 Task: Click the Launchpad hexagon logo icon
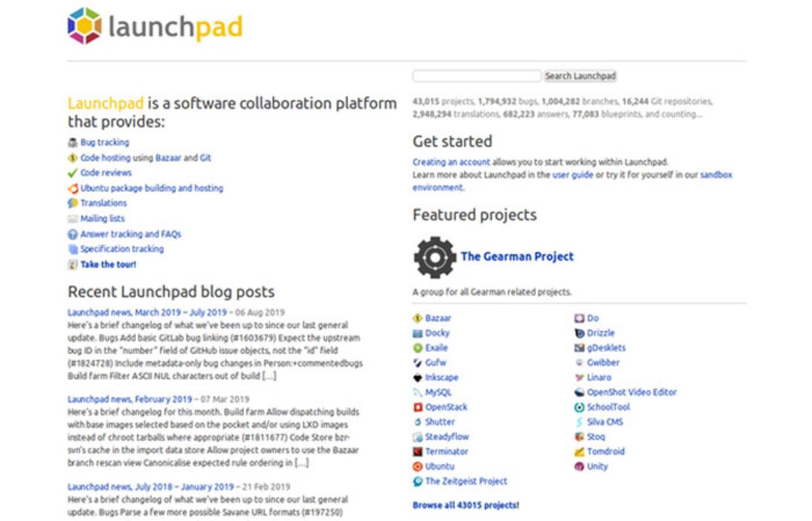click(84, 26)
